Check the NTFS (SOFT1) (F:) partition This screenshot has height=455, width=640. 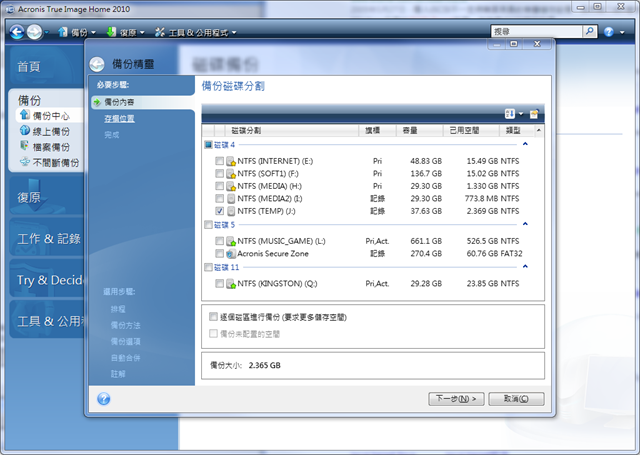(220, 173)
